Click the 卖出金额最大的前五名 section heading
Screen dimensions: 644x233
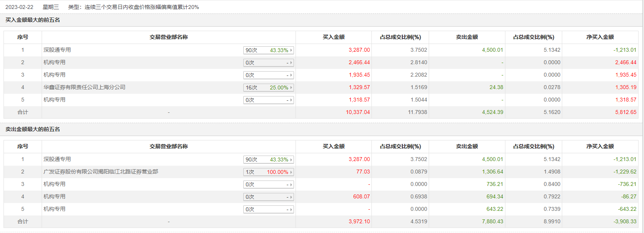tap(33, 129)
